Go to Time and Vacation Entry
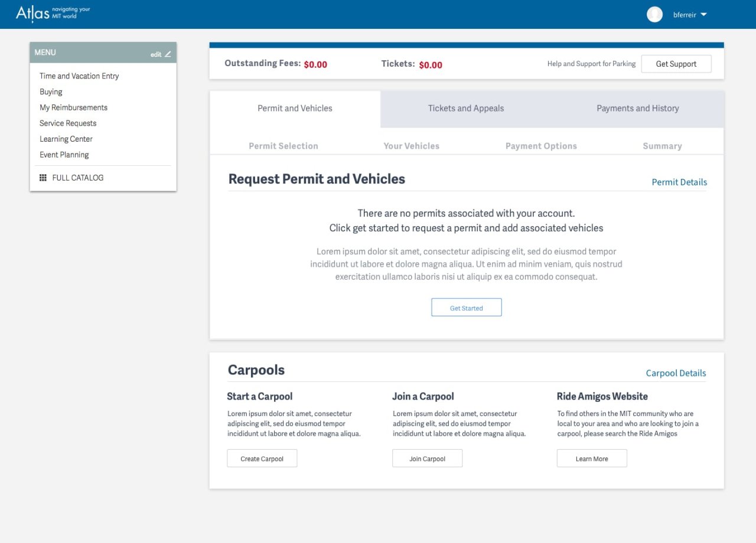Screen dimensions: 756x543 (79, 76)
